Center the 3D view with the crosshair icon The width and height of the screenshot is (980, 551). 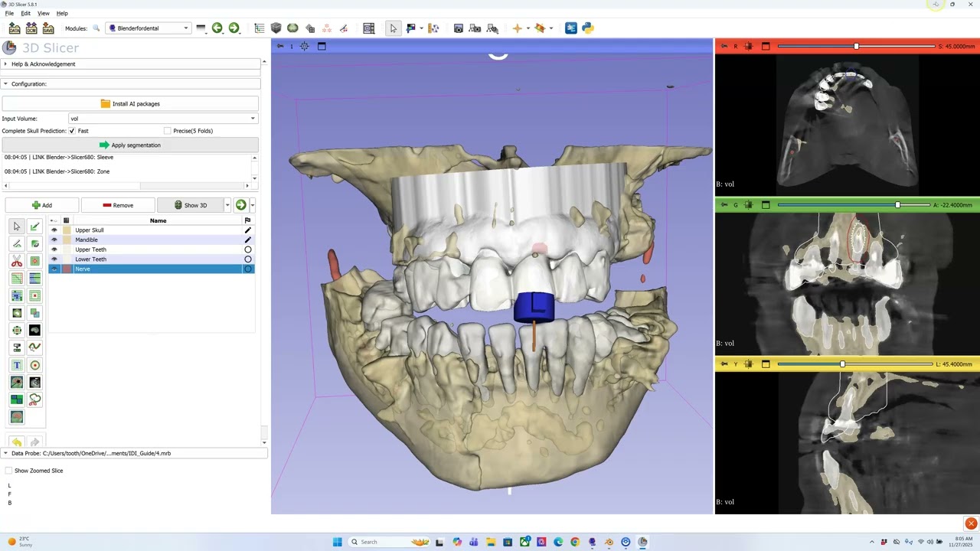point(305,46)
